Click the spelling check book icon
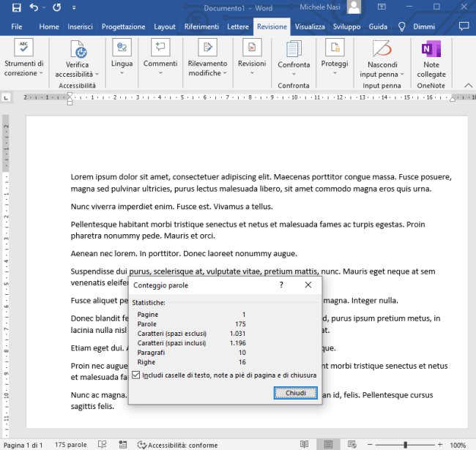 tap(103, 445)
